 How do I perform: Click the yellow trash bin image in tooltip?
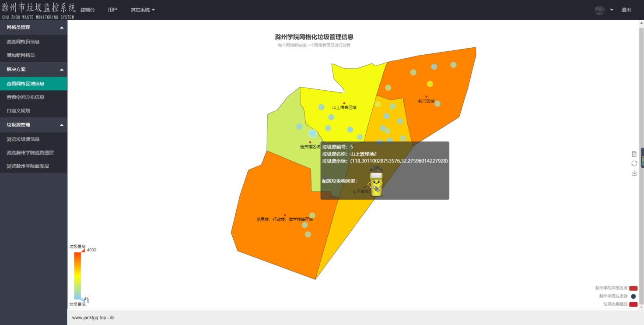(x=376, y=181)
